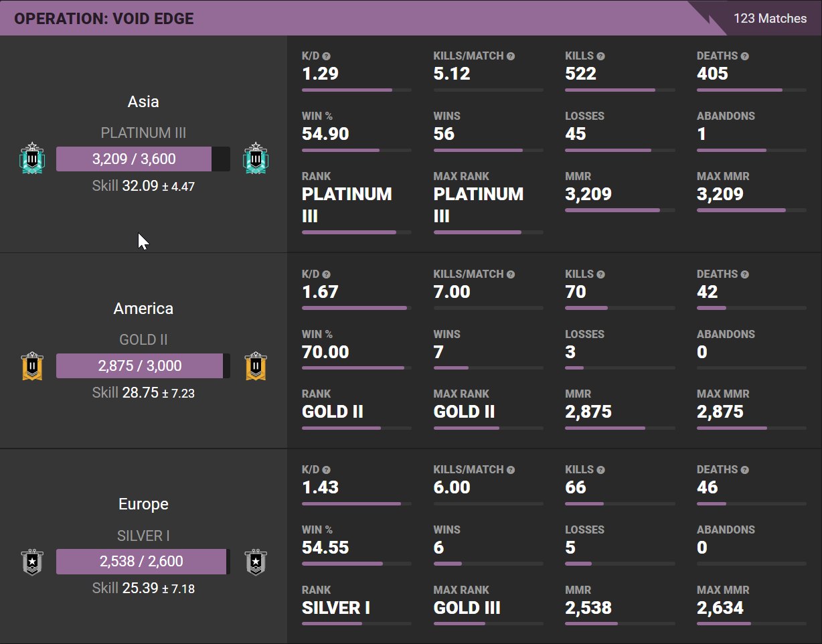The width and height of the screenshot is (822, 644).
Task: Click the Silver badge left of Europe's bar
Action: pos(32,562)
